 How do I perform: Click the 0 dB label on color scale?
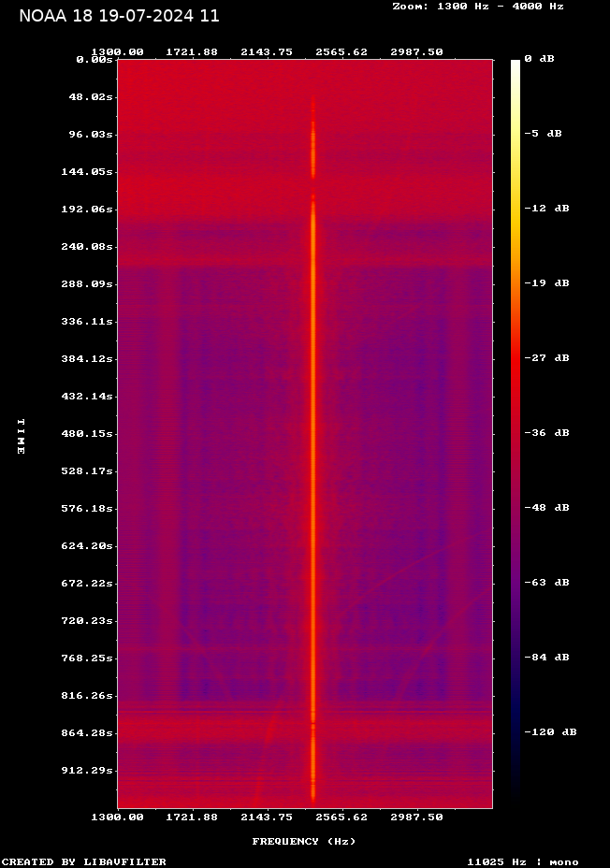pyautogui.click(x=539, y=59)
